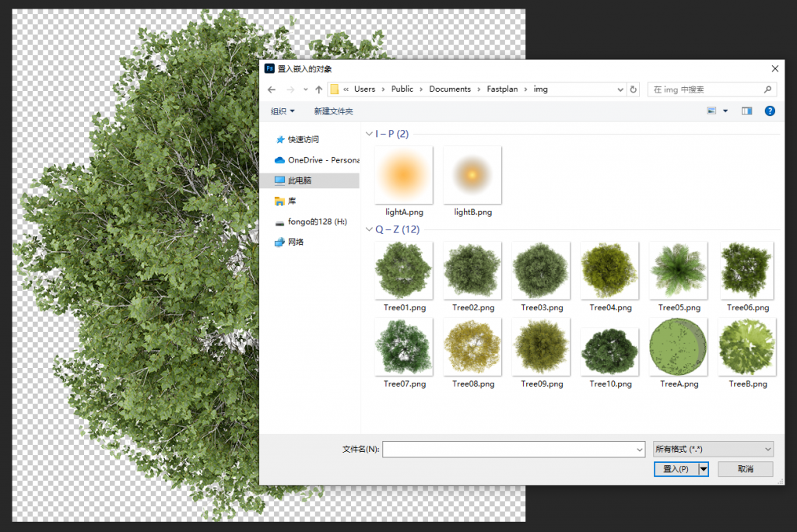Image resolution: width=797 pixels, height=532 pixels.
Task: Select OneDrive - Personal in sidebar
Action: coord(318,160)
